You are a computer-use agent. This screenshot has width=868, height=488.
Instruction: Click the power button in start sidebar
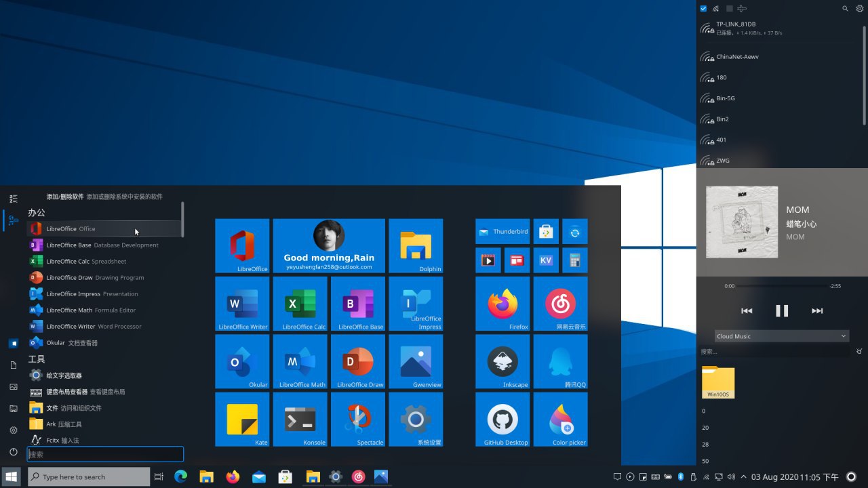tap(13, 451)
